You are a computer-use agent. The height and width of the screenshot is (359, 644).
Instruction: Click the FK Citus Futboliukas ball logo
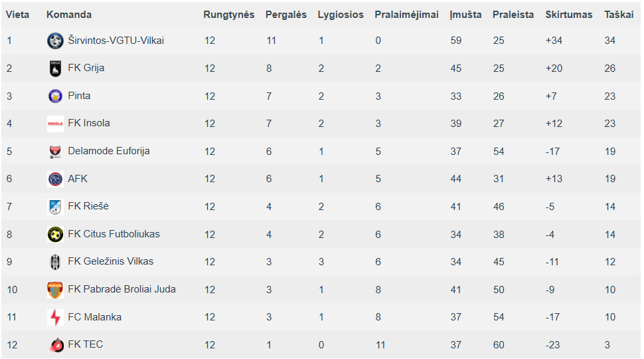coord(55,235)
